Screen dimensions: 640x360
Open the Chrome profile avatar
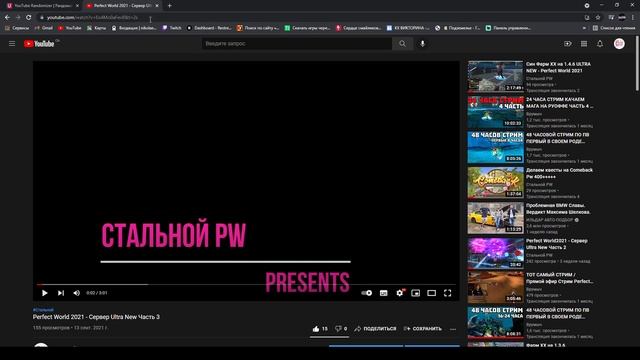(x=622, y=18)
